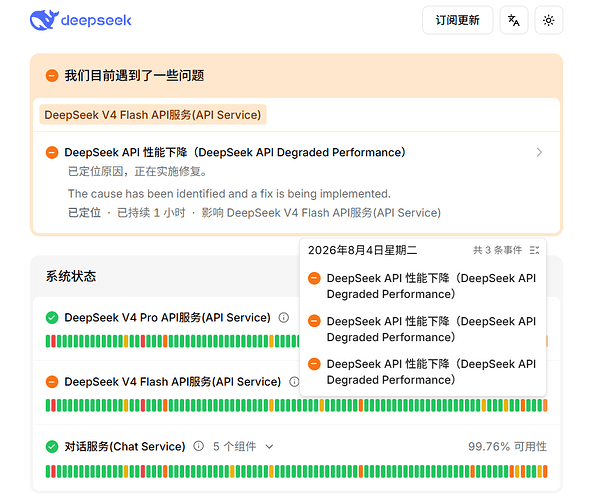Select the DeepSeek V4 Flash API服务 incident tag
Image resolution: width=595 pixels, height=500 pixels.
pos(153,115)
